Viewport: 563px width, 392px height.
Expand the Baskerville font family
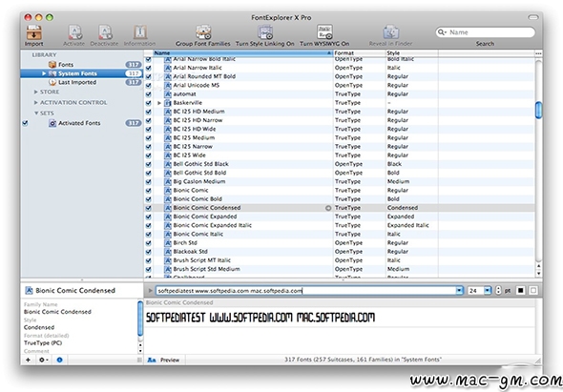[x=159, y=103]
